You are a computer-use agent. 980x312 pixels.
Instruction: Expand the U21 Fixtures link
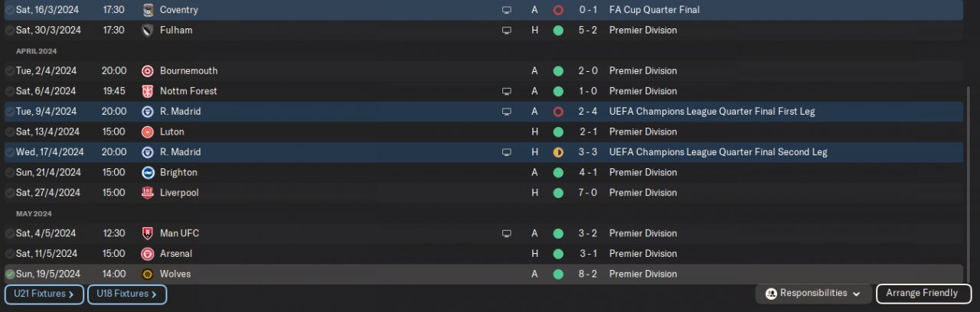click(x=44, y=294)
